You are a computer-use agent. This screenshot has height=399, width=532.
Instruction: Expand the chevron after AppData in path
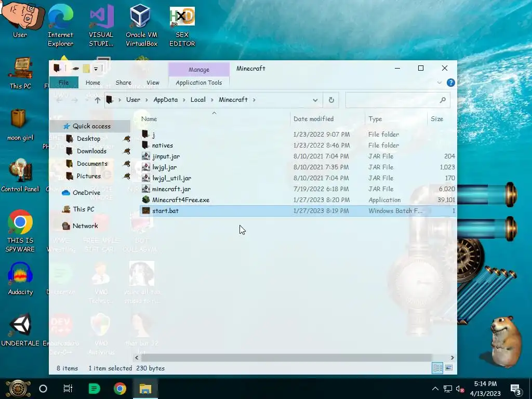[184, 100]
